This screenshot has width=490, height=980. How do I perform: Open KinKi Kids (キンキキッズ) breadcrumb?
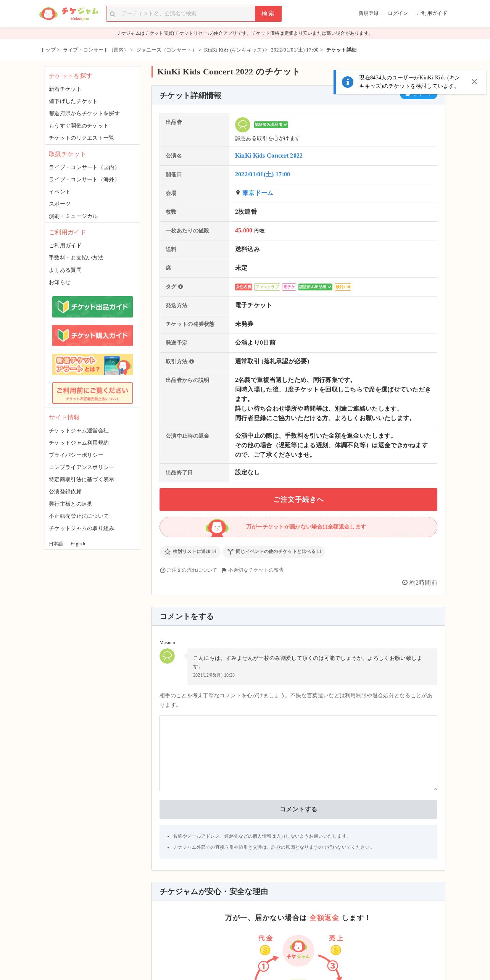point(234,50)
